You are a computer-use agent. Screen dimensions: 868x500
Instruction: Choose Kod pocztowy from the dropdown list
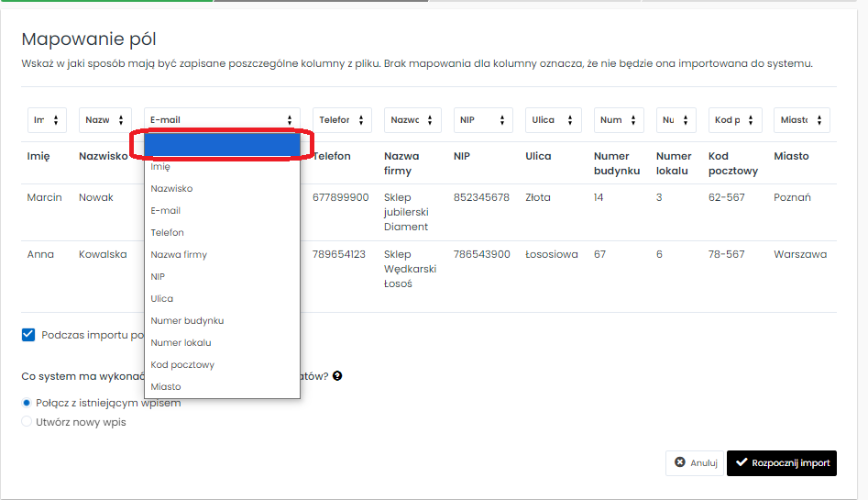click(x=222, y=364)
